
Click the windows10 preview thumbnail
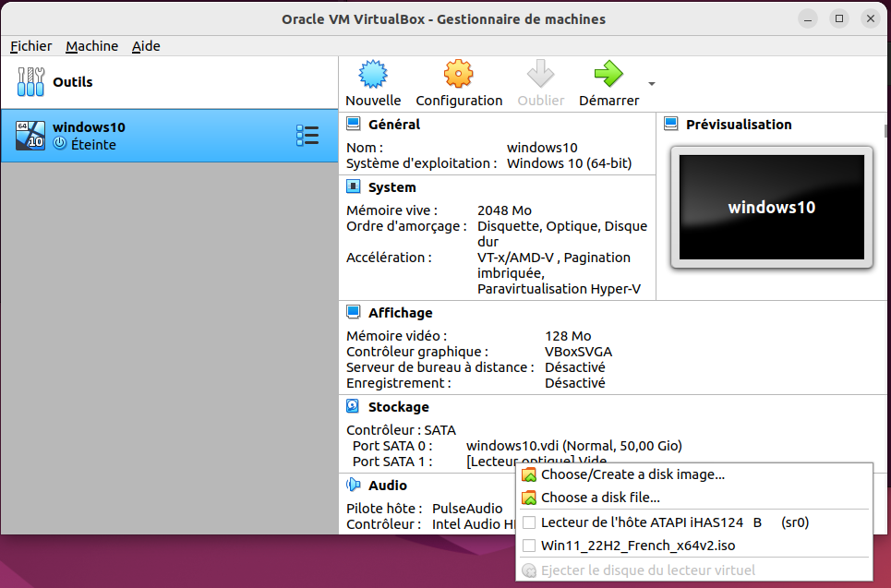tap(772, 208)
